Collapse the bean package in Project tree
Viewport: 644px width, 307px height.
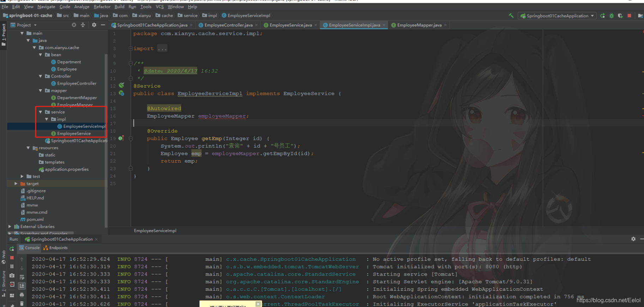[x=40, y=55]
